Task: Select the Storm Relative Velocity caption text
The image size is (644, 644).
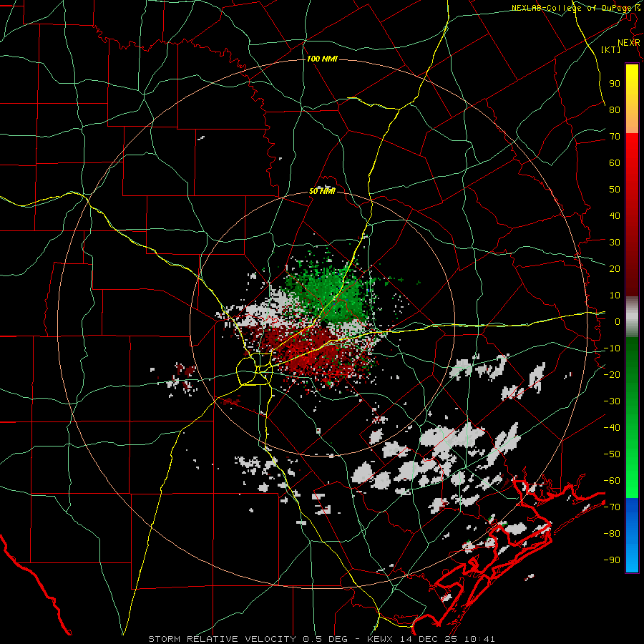Action: click(x=321, y=639)
